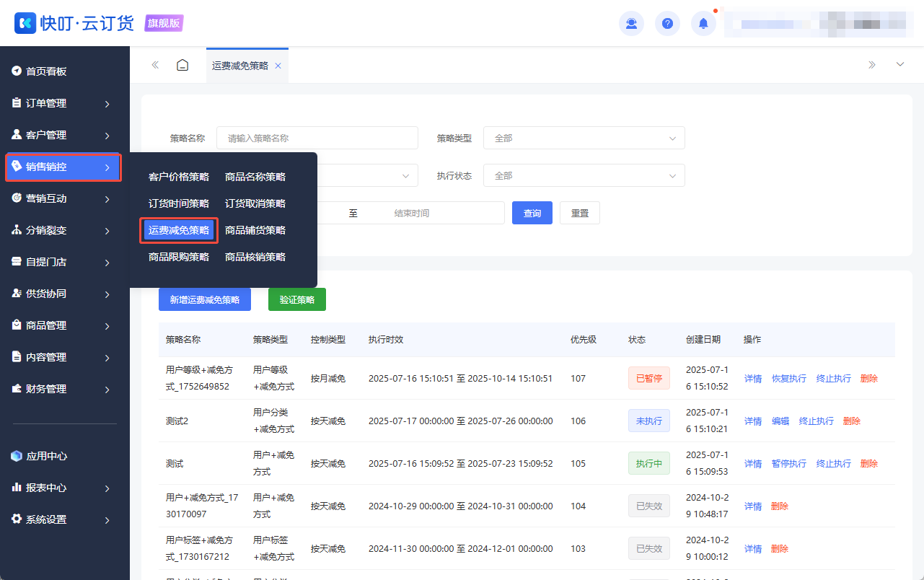Open the help question mark icon
The height and width of the screenshot is (580, 924).
[x=667, y=24]
